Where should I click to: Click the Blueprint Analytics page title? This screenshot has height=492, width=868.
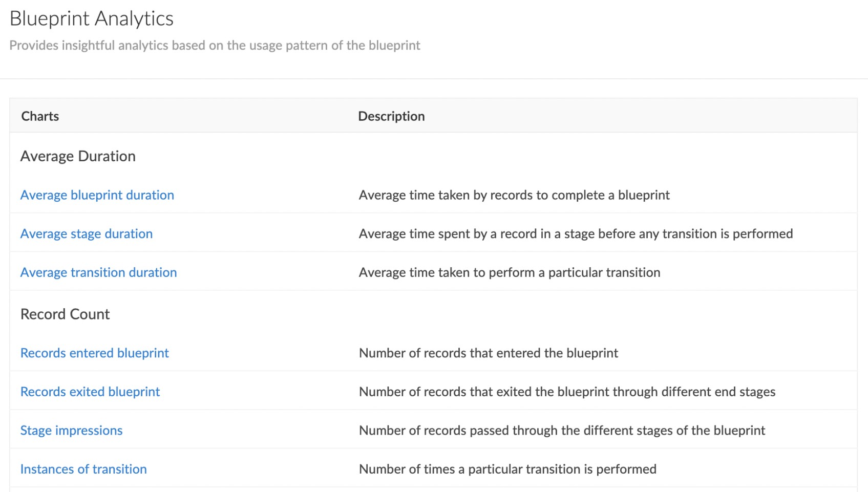point(92,18)
